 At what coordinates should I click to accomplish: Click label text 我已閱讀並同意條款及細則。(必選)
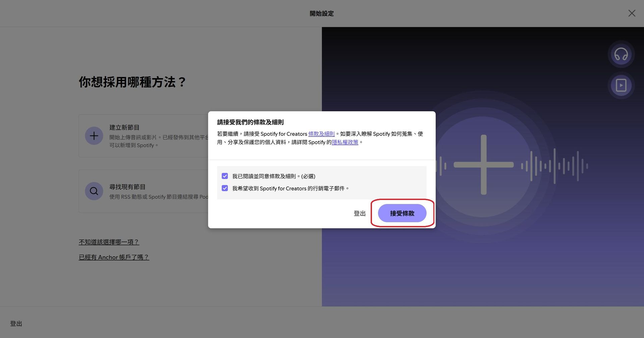point(274,176)
